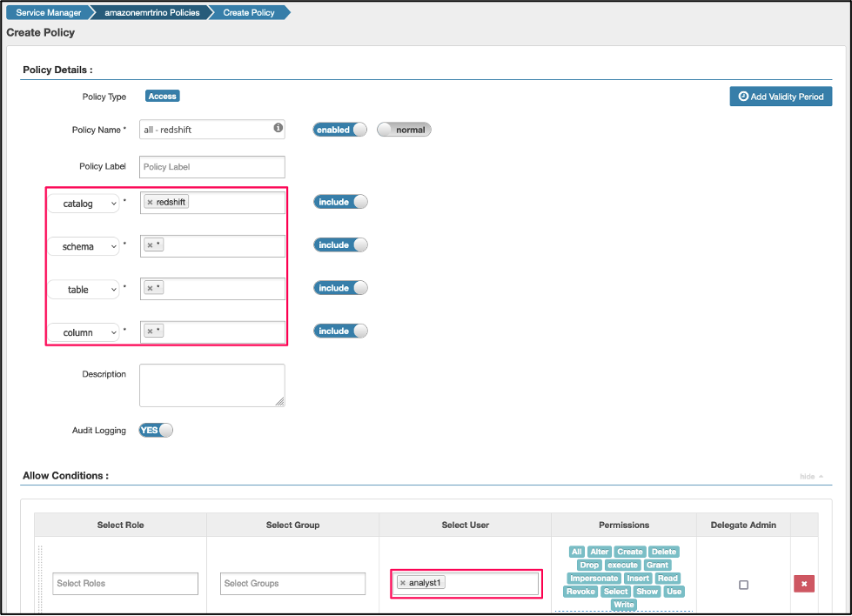This screenshot has height=616, width=852.
Task: Click the Add Validity Period button
Action: (781, 97)
